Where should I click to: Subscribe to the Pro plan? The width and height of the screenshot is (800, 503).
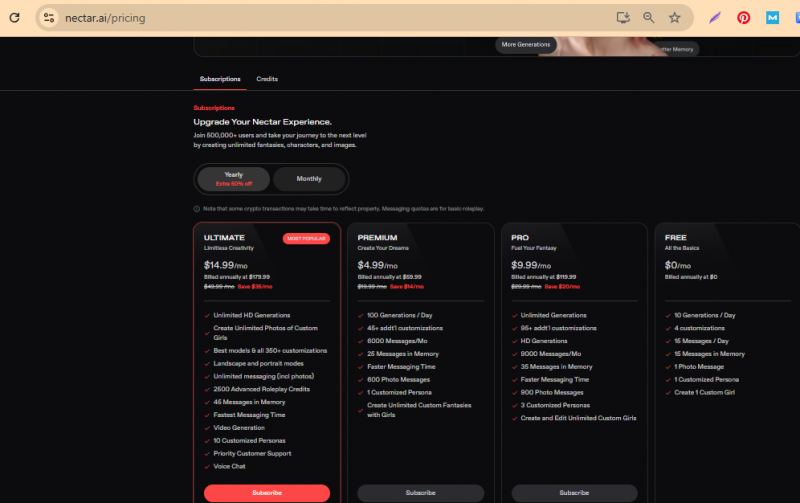(574, 493)
